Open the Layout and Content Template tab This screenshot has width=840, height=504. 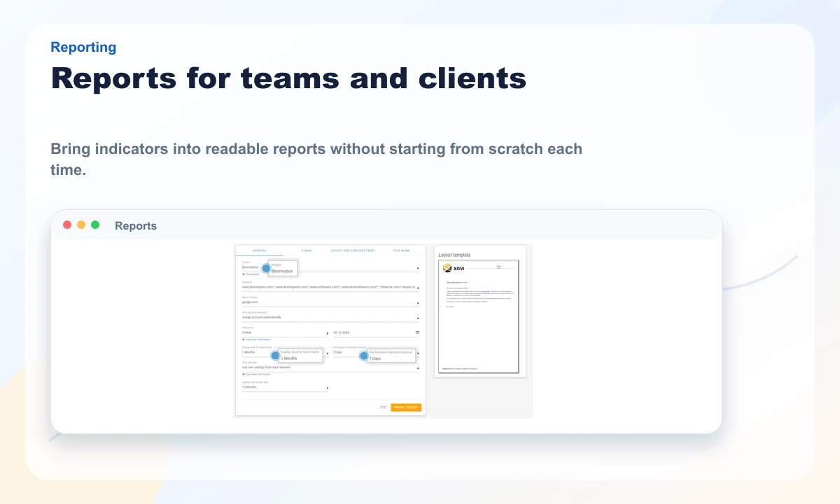[x=354, y=250]
